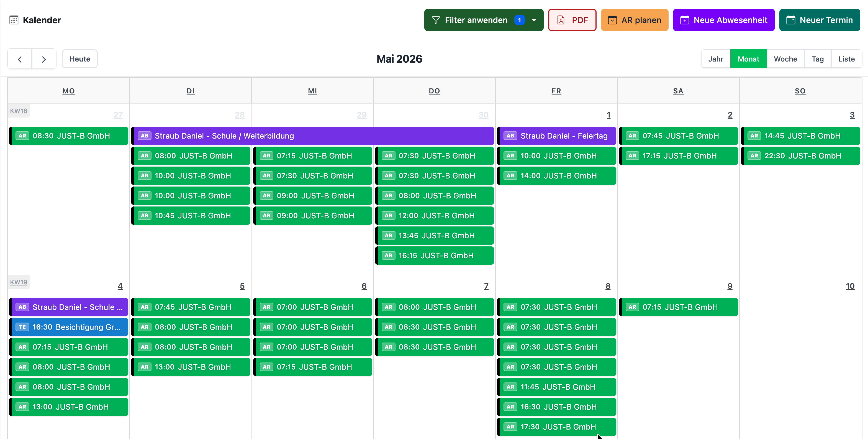Click the PDF file icon
The height and width of the screenshot is (439, 868).
[561, 20]
